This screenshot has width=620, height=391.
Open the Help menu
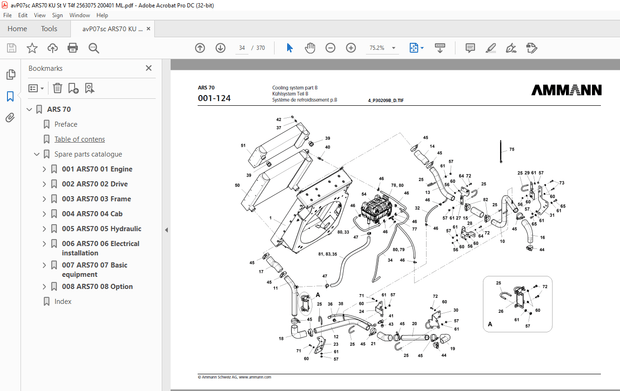pyautogui.click(x=102, y=15)
